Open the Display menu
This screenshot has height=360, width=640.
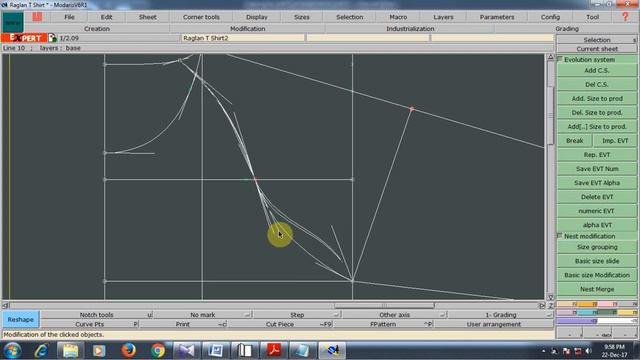click(x=257, y=17)
